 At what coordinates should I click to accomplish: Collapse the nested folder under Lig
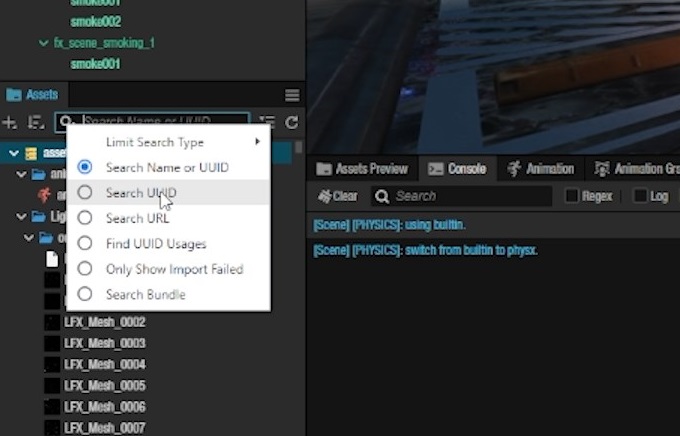click(x=29, y=238)
